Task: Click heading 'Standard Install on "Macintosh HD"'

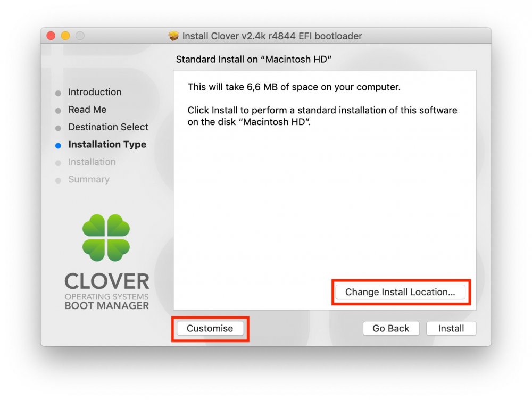Action: pyautogui.click(x=253, y=60)
